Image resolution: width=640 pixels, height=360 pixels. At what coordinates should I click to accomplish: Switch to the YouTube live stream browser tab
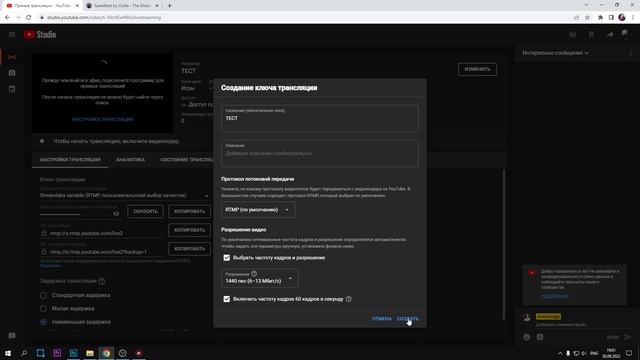coord(43,6)
